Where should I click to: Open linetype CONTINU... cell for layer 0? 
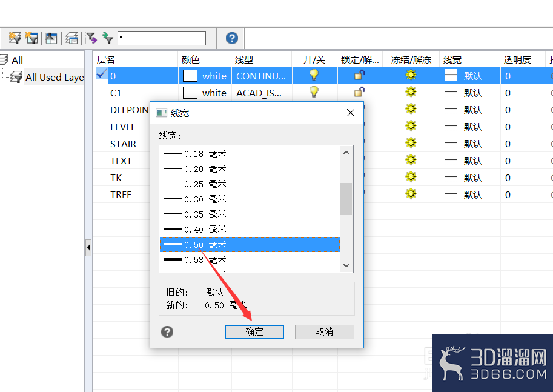tap(261, 76)
